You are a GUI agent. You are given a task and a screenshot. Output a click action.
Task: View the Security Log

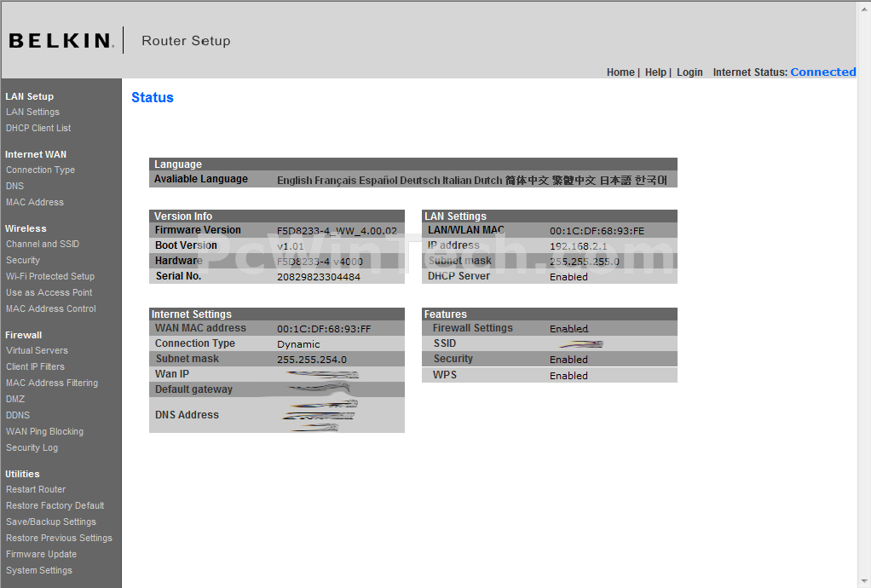pos(32,447)
